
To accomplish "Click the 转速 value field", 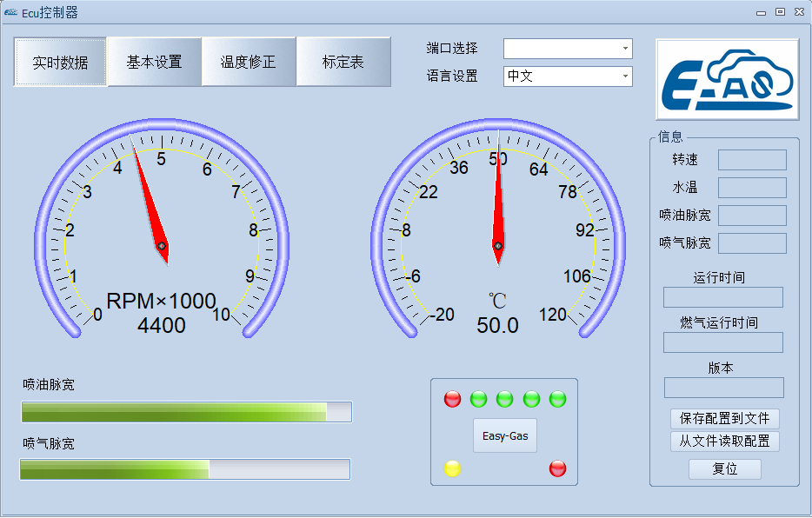I will click(x=752, y=160).
